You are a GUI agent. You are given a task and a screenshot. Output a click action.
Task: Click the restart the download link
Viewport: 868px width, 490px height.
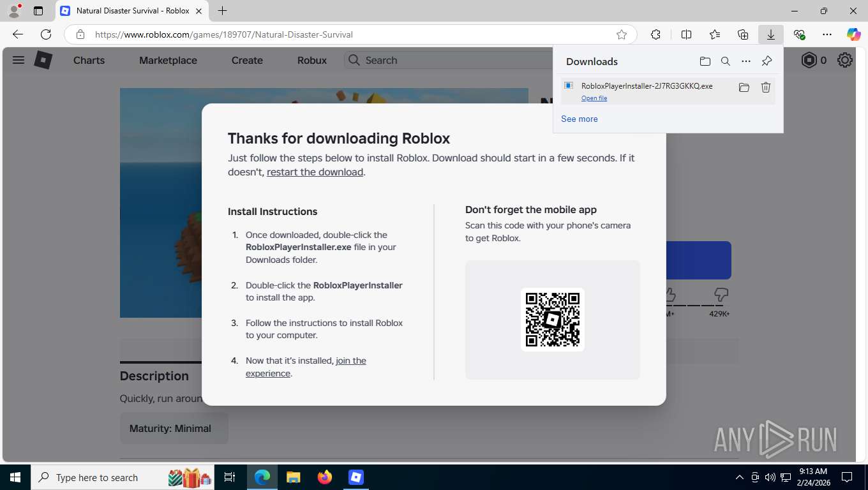(x=315, y=172)
